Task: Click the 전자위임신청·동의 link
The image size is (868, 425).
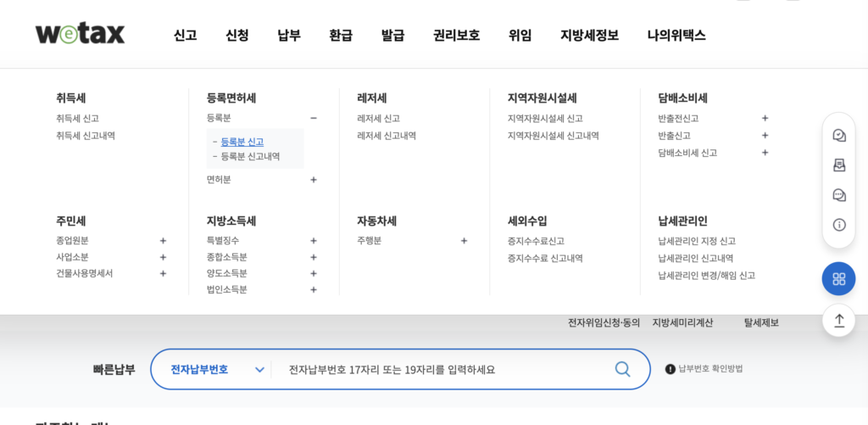Action: point(604,322)
